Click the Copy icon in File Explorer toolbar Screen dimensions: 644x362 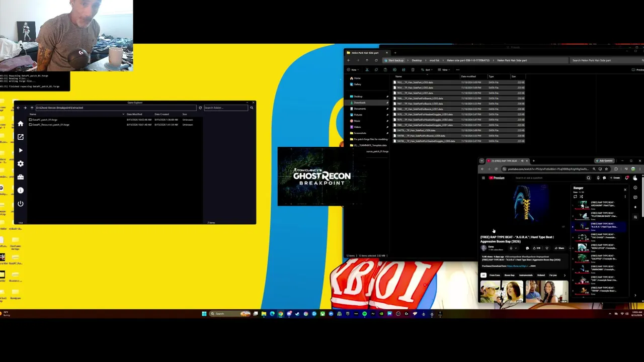click(x=376, y=70)
